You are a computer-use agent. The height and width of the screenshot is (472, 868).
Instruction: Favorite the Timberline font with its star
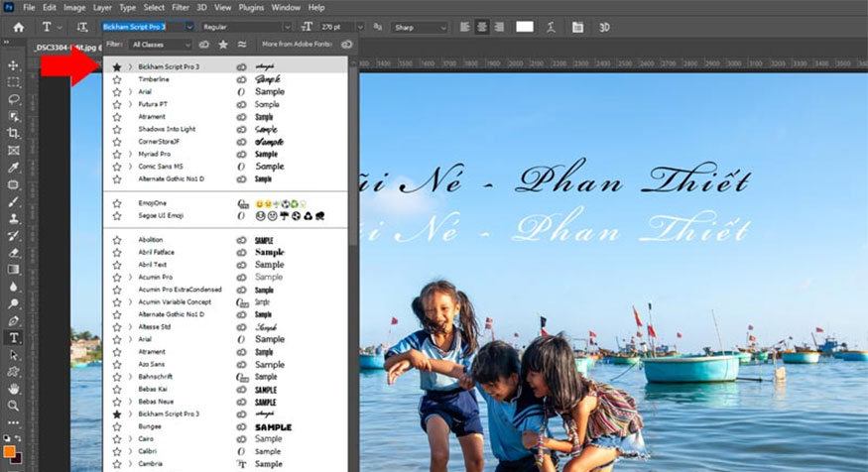point(117,79)
